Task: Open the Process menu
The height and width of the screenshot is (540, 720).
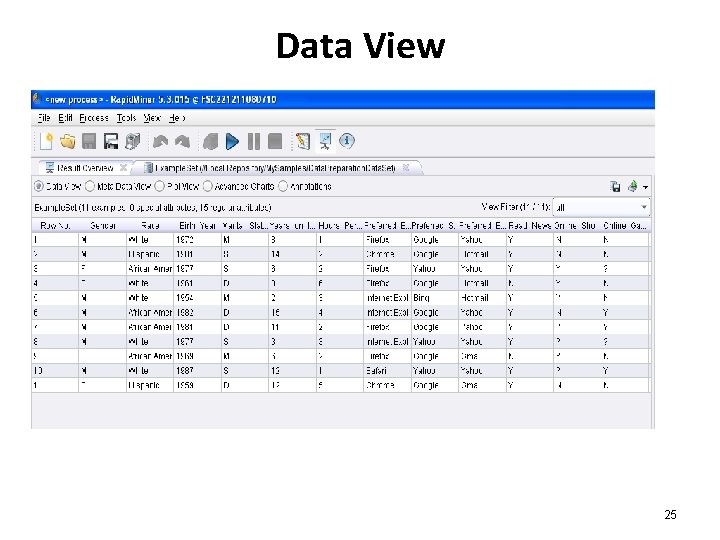Action: [94, 118]
